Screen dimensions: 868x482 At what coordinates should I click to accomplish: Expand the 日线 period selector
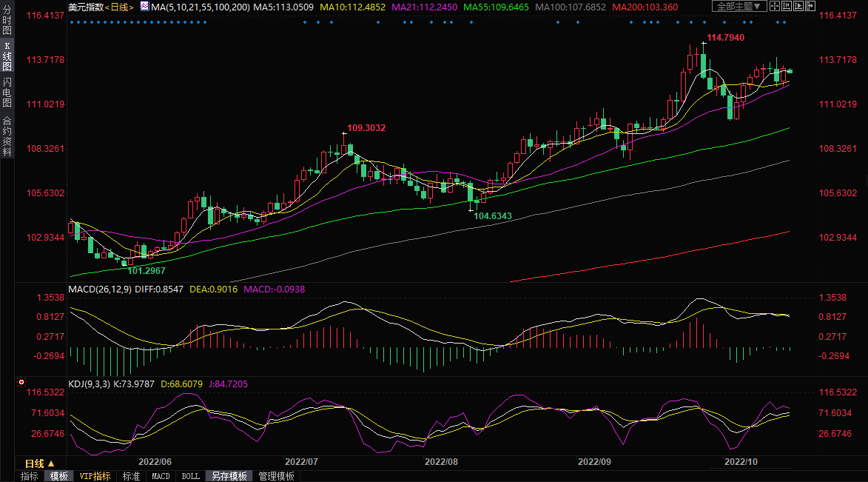[x=40, y=463]
